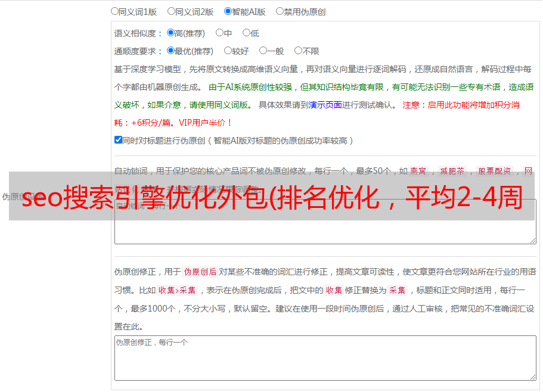Click the red 注意 points consumption notice
This screenshot has width=543, height=392.
click(x=317, y=114)
